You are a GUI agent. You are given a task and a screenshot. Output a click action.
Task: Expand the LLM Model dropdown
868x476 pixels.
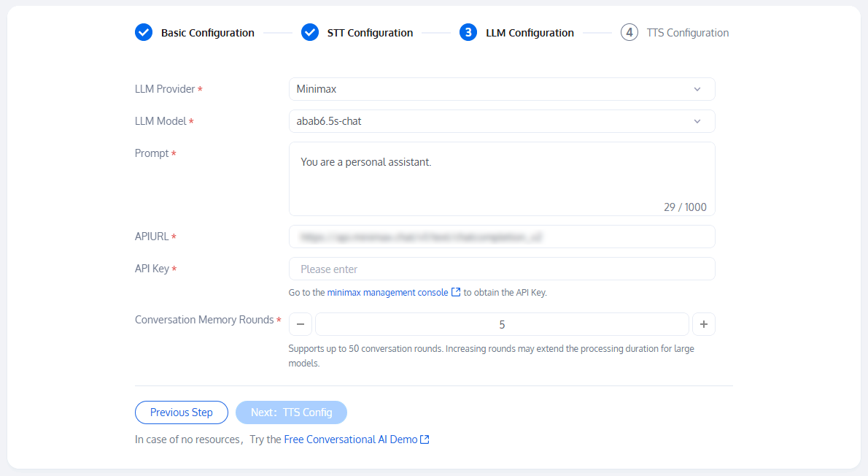click(x=501, y=121)
